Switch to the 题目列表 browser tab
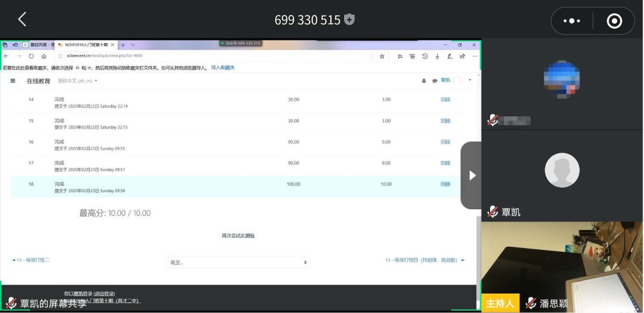Viewport: 644px width, 313px height. pos(41,45)
